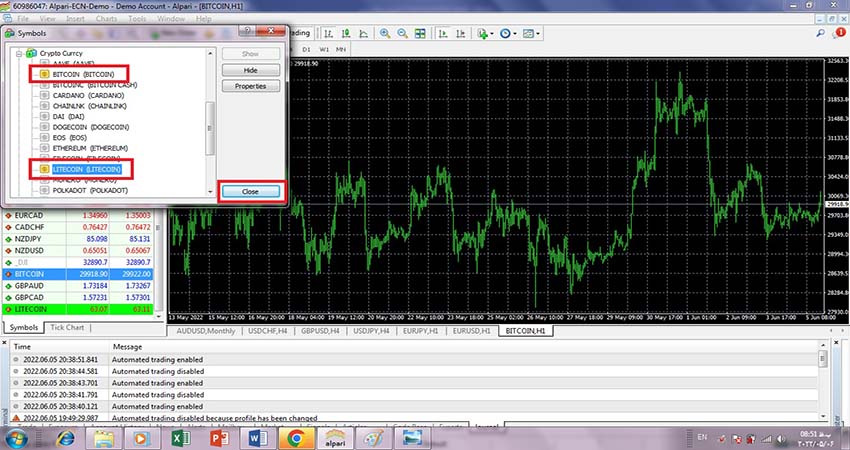
Task: Open the EURUSD,H1 chart tab
Action: point(471,329)
